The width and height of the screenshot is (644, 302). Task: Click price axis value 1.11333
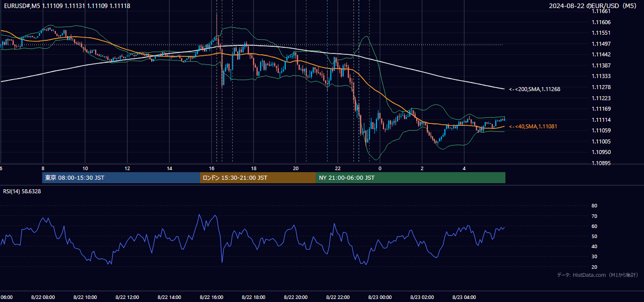pos(601,76)
